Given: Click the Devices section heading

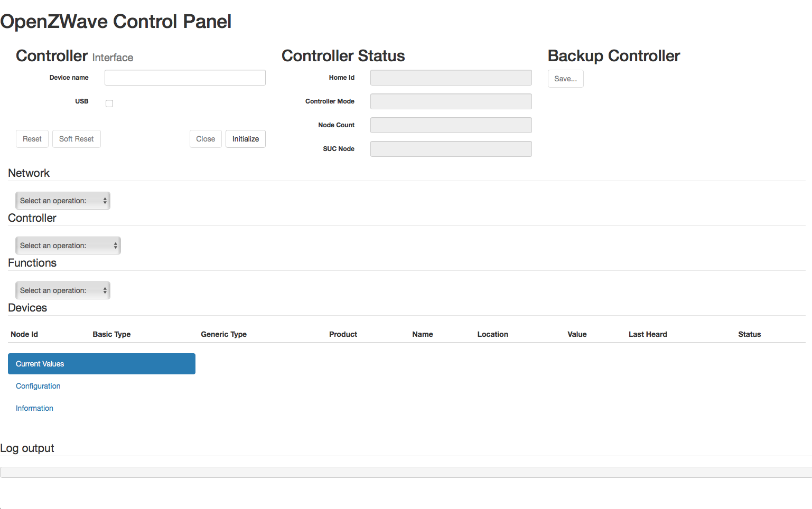Looking at the screenshot, I should (27, 308).
